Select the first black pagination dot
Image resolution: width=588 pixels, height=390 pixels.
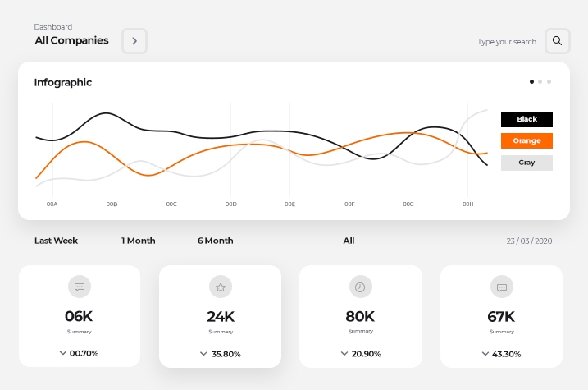point(531,82)
